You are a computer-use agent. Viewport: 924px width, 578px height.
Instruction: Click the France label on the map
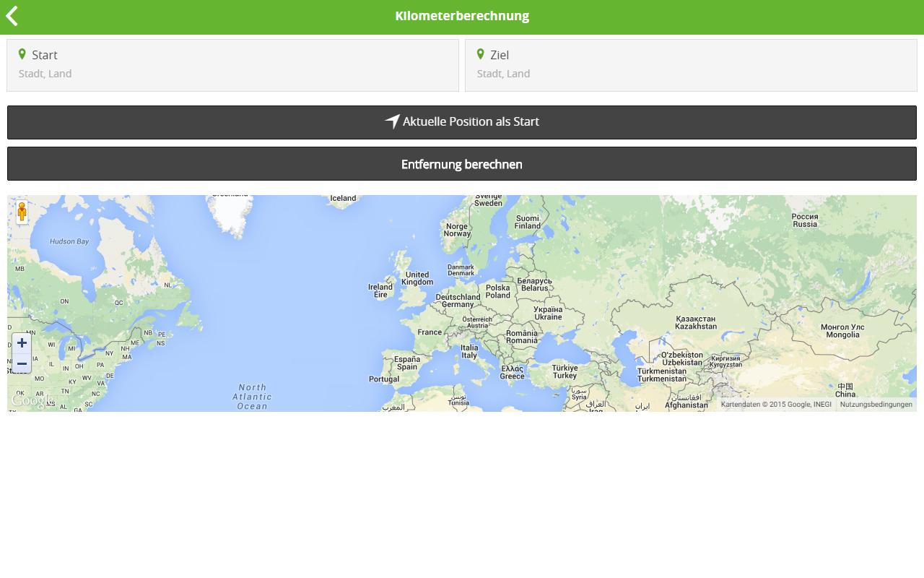[x=430, y=332]
